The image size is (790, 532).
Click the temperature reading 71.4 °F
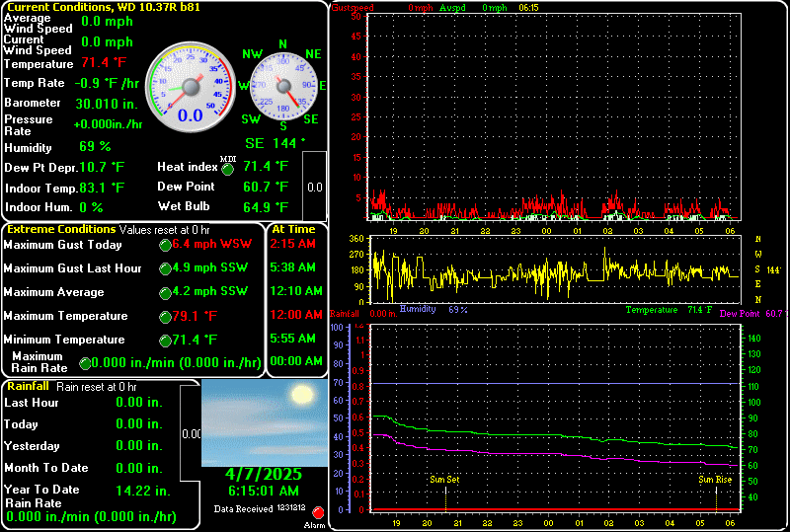pos(104,62)
